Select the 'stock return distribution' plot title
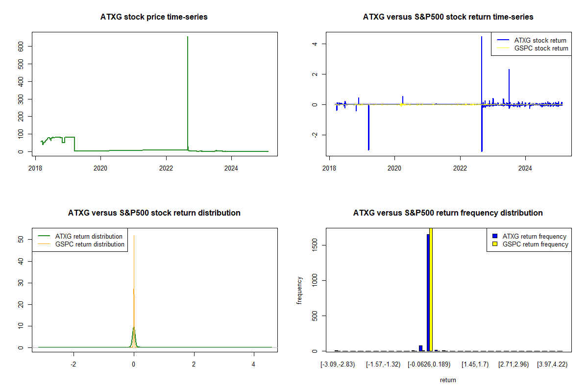The image size is (588, 392). click(x=154, y=213)
